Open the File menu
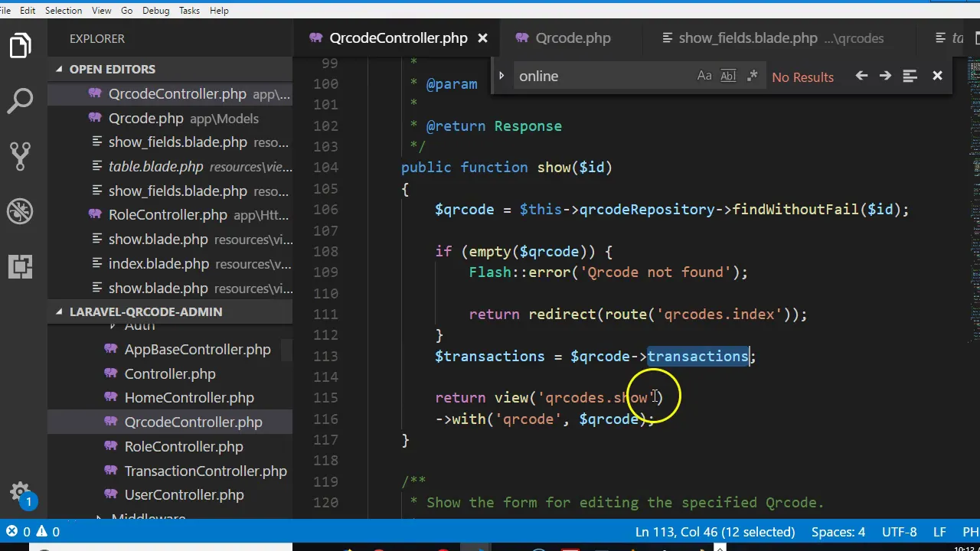This screenshot has height=551, width=980. click(x=5, y=11)
